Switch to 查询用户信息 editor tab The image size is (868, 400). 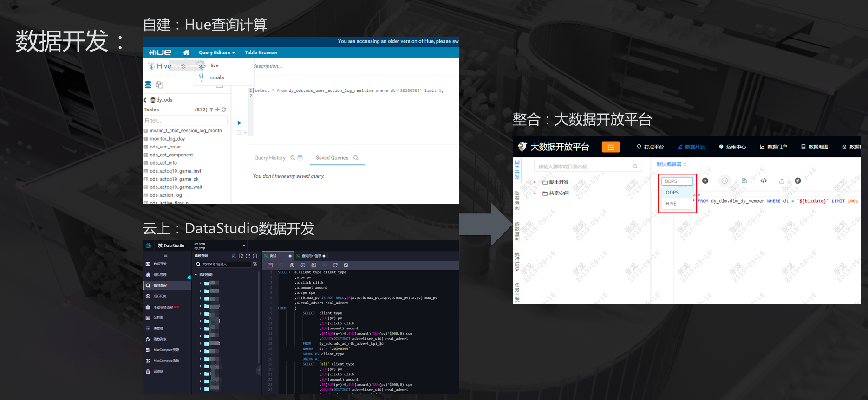tap(311, 256)
